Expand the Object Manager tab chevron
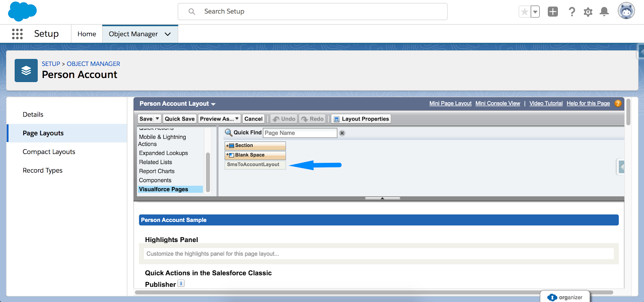The width and height of the screenshot is (644, 302). coord(168,34)
